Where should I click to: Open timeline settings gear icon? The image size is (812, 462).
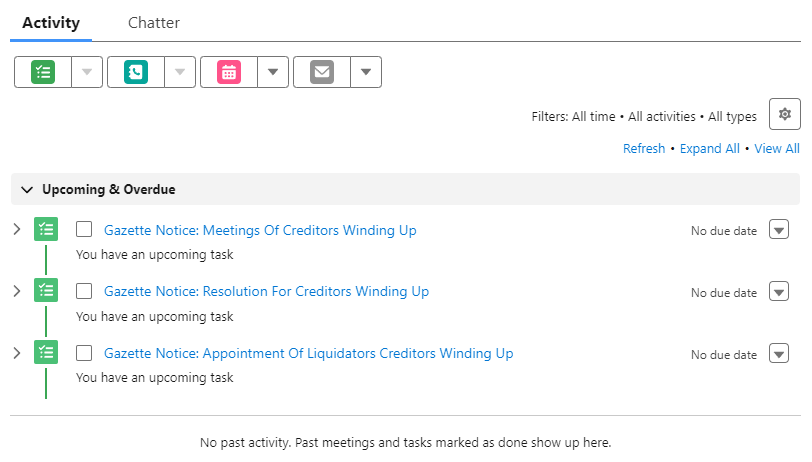tap(785, 114)
